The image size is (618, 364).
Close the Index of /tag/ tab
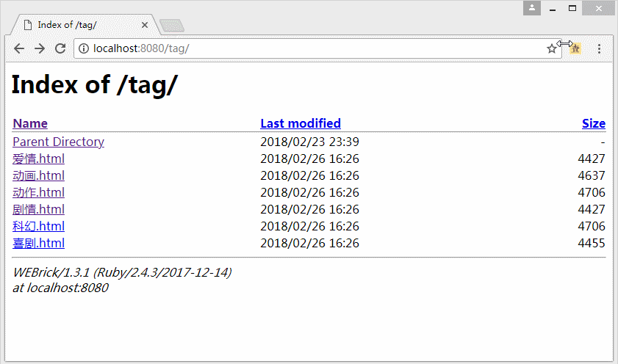[145, 25]
